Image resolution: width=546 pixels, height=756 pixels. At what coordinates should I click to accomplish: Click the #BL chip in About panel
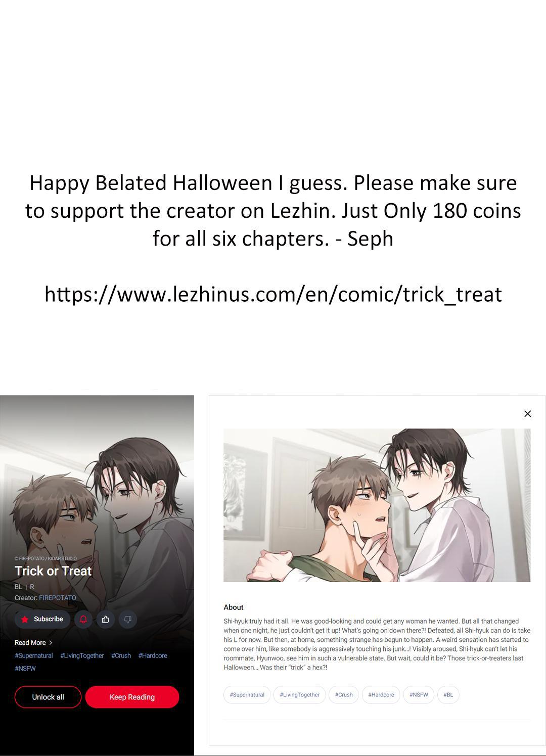448,695
